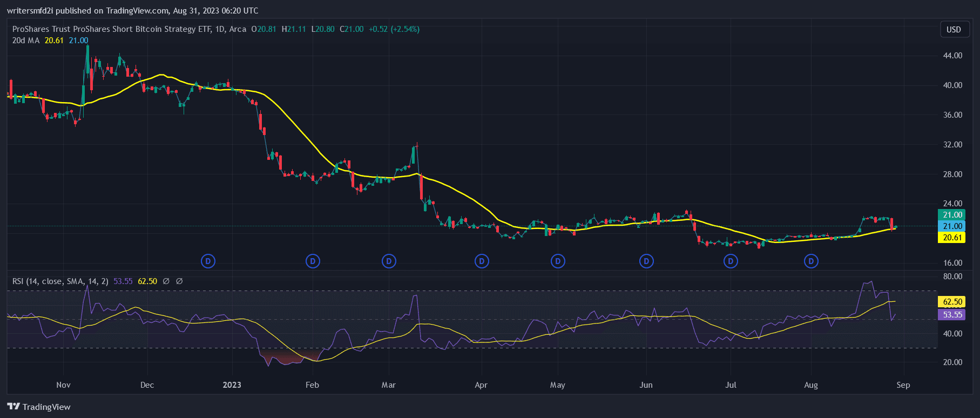Click first empty-value symbol in RSI legend

166,281
